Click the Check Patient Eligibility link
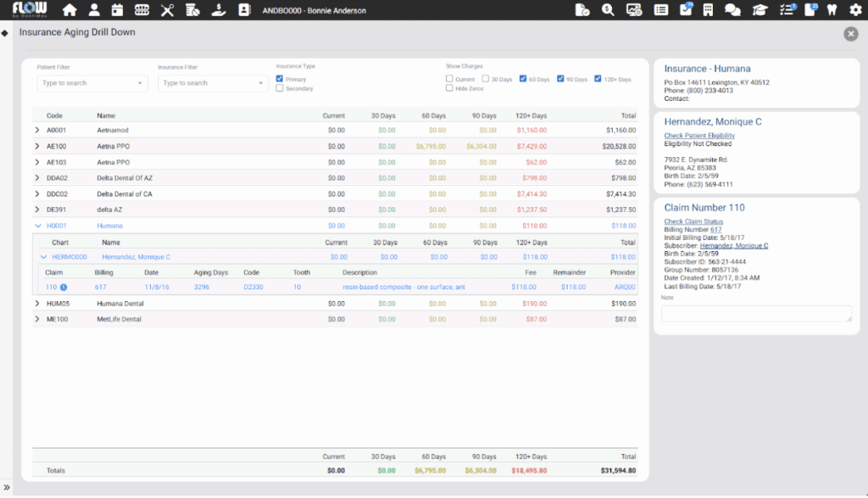The image size is (868, 498). pyautogui.click(x=699, y=136)
